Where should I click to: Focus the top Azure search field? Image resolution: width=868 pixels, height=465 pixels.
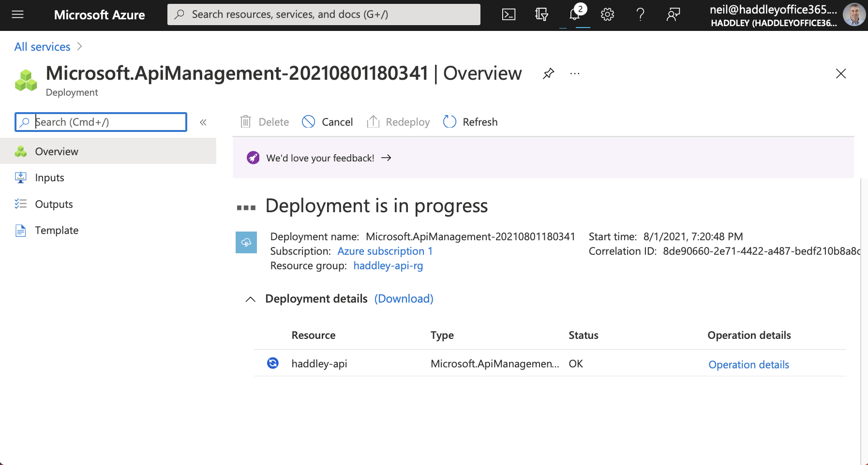[x=324, y=15]
